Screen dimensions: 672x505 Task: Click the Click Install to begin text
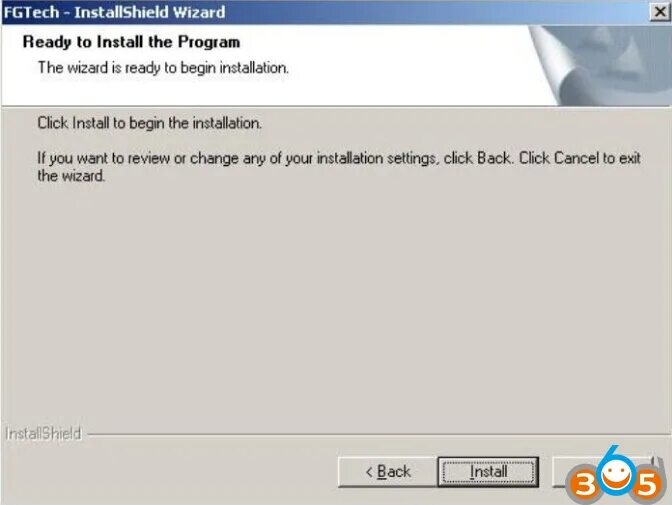[x=149, y=123]
